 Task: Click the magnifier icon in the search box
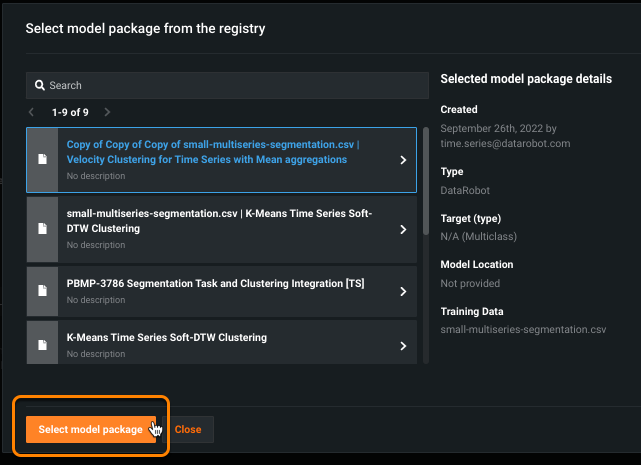tap(39, 86)
